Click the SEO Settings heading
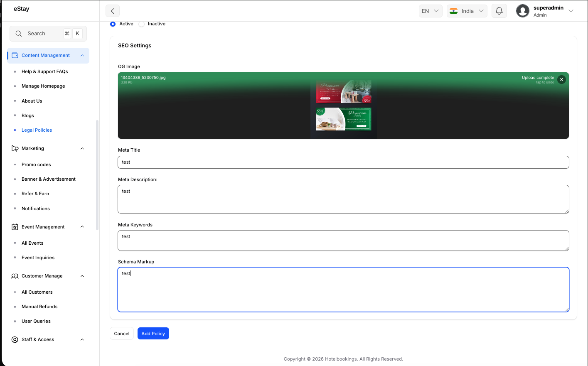Image resolution: width=588 pixels, height=366 pixels. click(x=135, y=46)
